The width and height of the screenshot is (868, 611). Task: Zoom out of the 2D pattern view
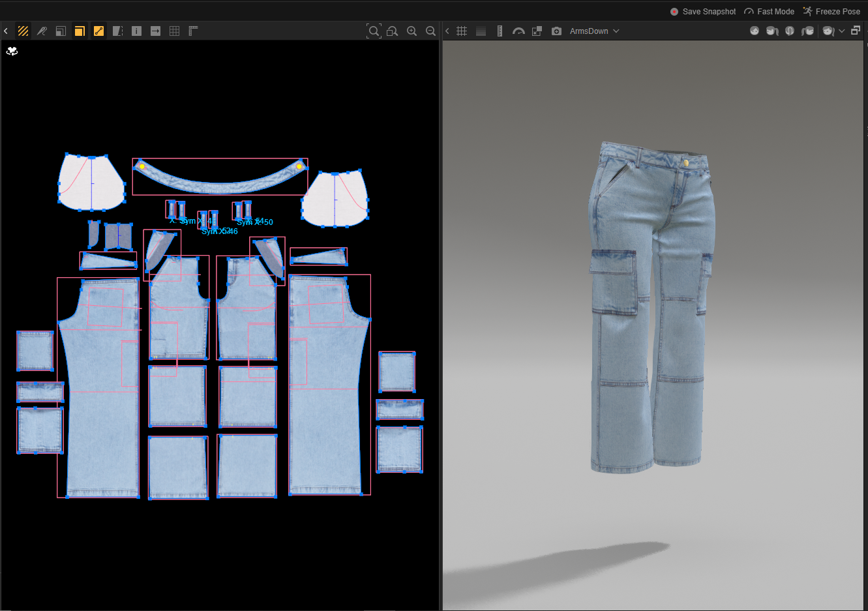click(x=430, y=31)
